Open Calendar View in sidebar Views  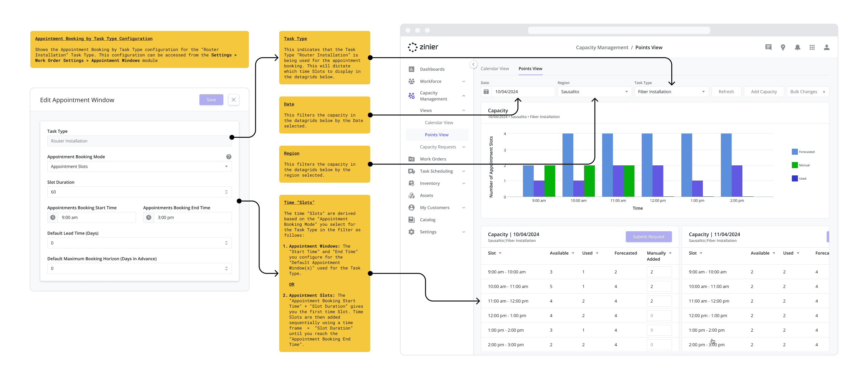[439, 123]
